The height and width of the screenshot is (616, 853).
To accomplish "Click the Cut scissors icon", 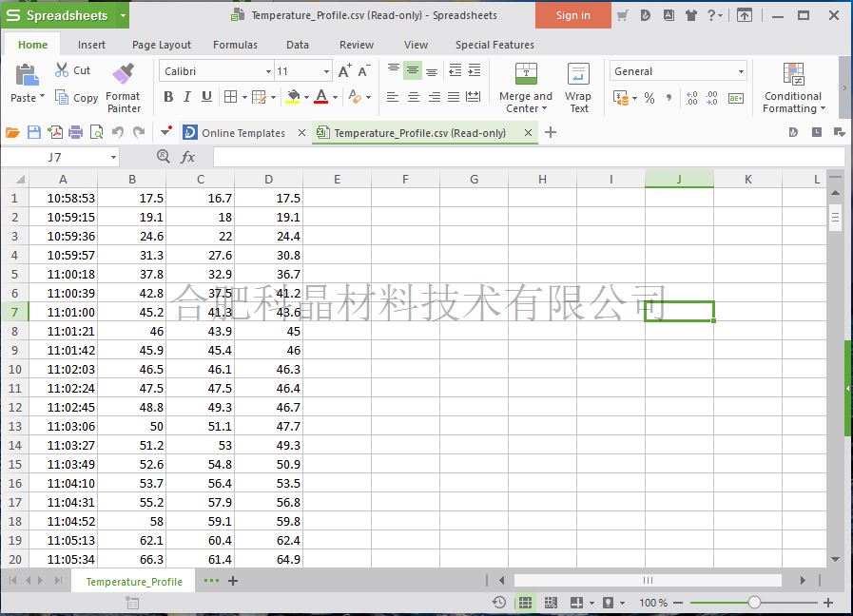I will point(62,70).
